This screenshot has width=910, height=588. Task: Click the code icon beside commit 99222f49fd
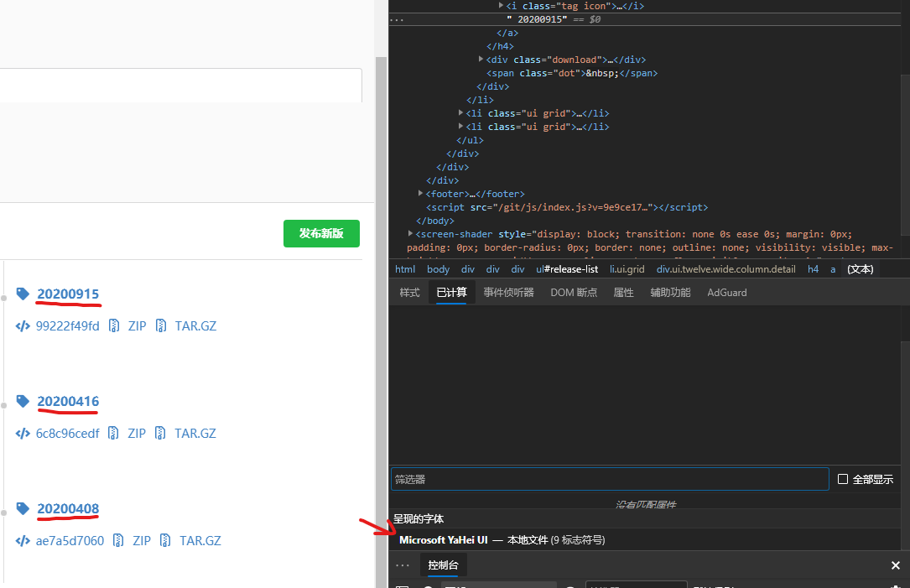[x=23, y=325]
